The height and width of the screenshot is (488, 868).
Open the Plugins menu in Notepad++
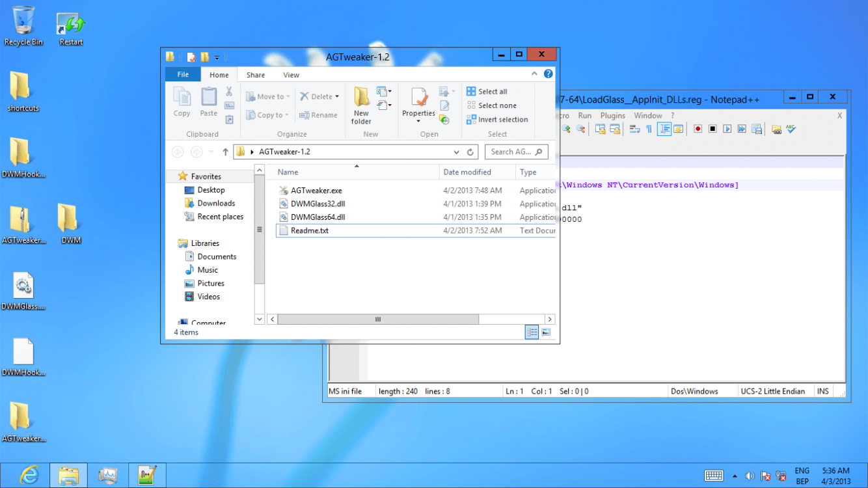612,115
